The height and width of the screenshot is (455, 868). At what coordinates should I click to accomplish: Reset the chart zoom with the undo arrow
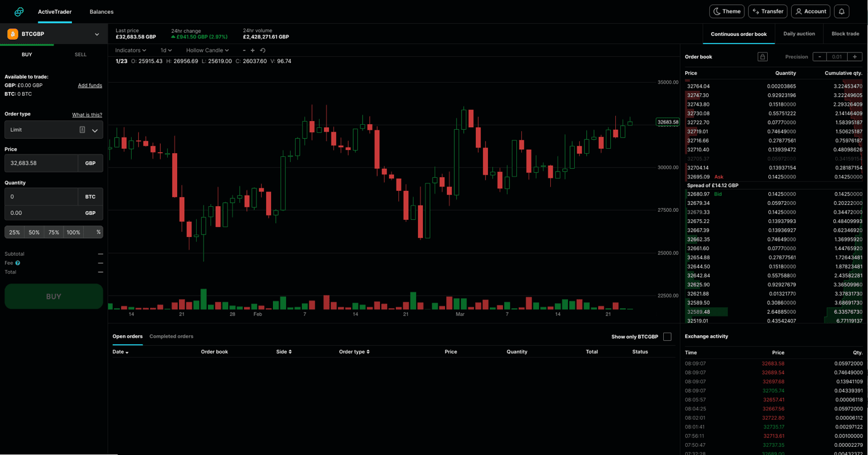pyautogui.click(x=263, y=50)
